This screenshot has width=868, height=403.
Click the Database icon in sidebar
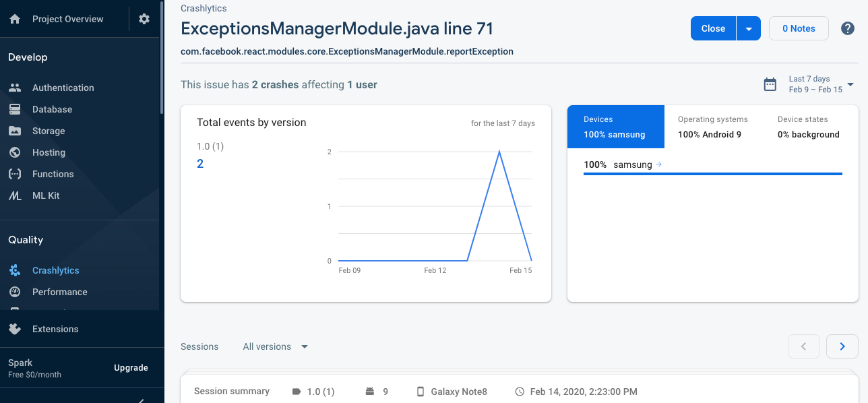pos(15,109)
